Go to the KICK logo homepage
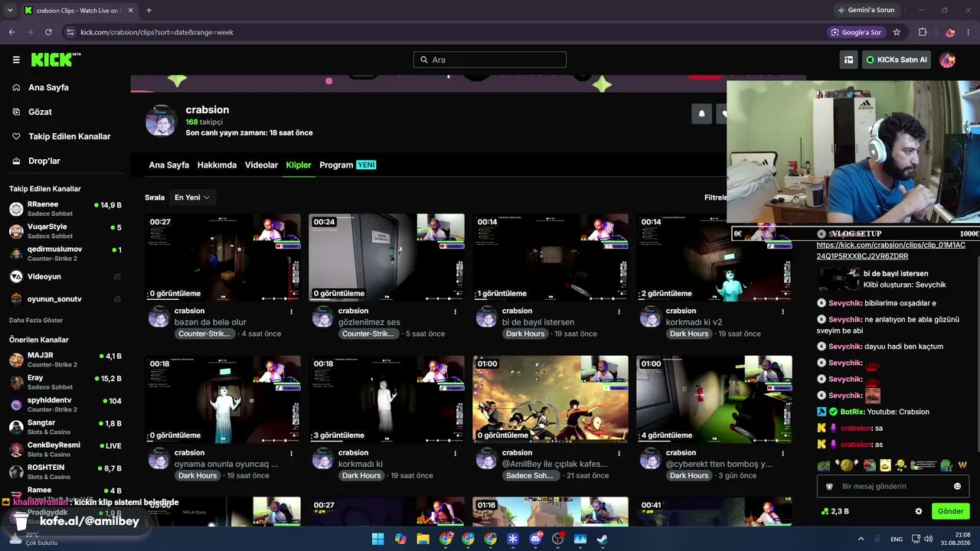 (56, 60)
